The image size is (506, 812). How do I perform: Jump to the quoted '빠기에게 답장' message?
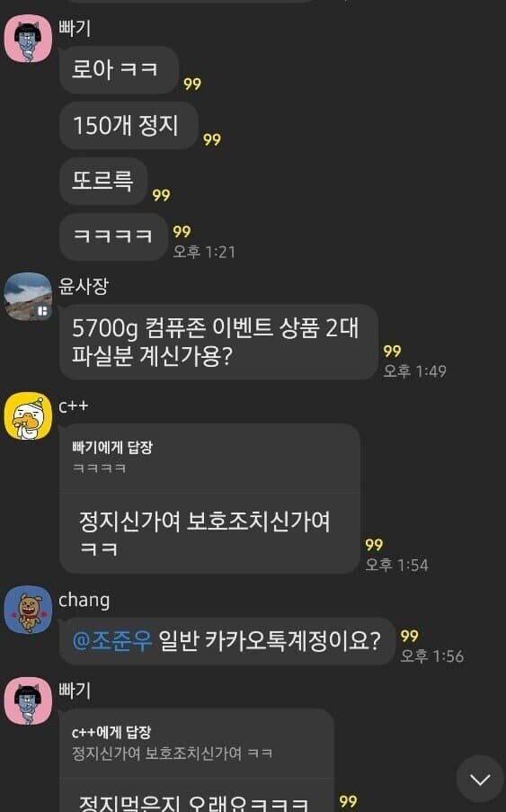click(x=209, y=458)
